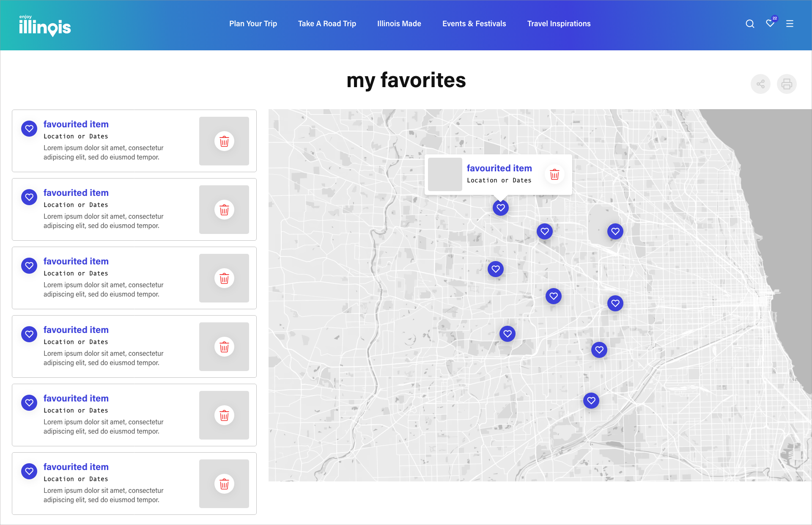The width and height of the screenshot is (812, 525).
Task: Unfavorite the second list item heart
Action: tap(29, 197)
